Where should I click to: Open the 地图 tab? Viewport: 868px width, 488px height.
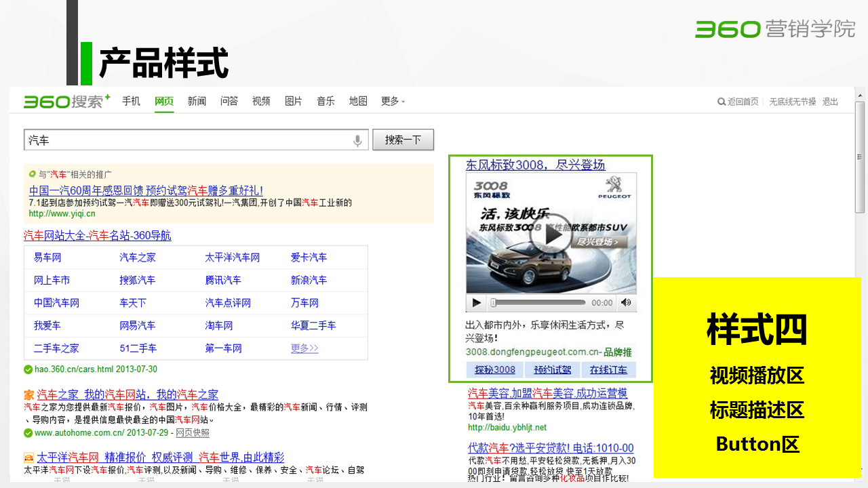point(358,101)
